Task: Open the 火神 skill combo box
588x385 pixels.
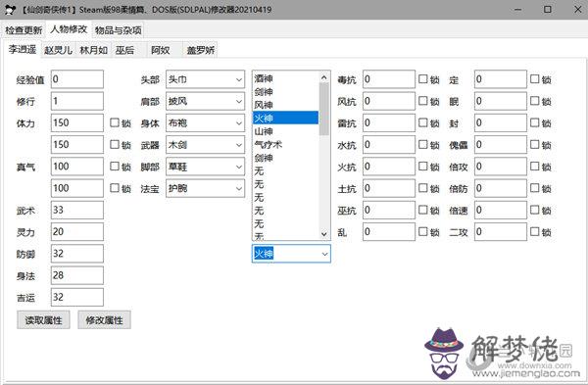Action: click(x=291, y=254)
